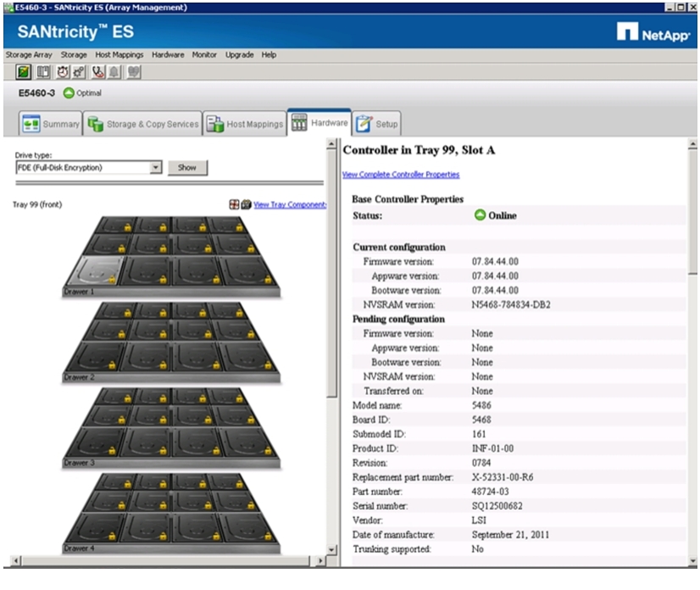Image resolution: width=700 pixels, height=590 pixels.
Task: Click the Trunking supported value No
Action: point(477,549)
